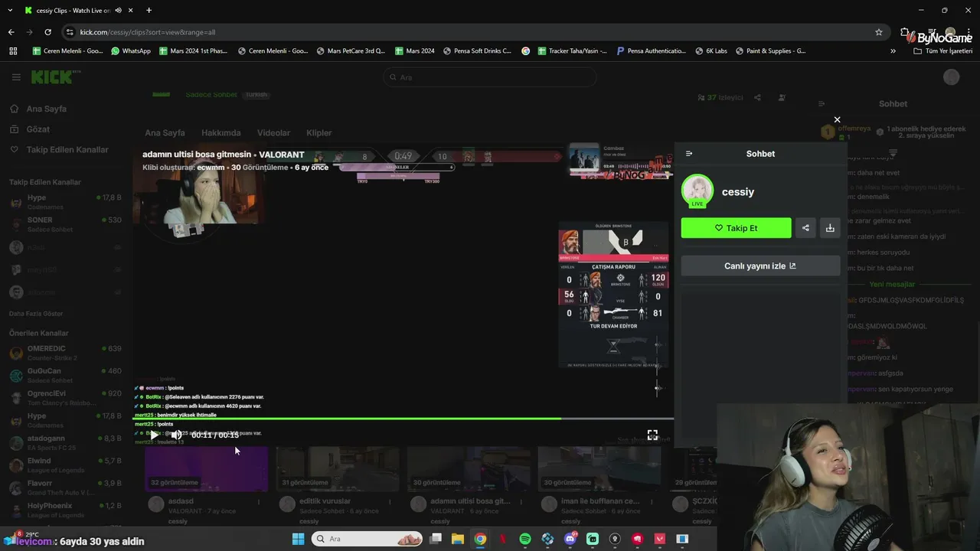Switch to Hakkımda tab
Screen dimensions: 980x551
[220, 133]
